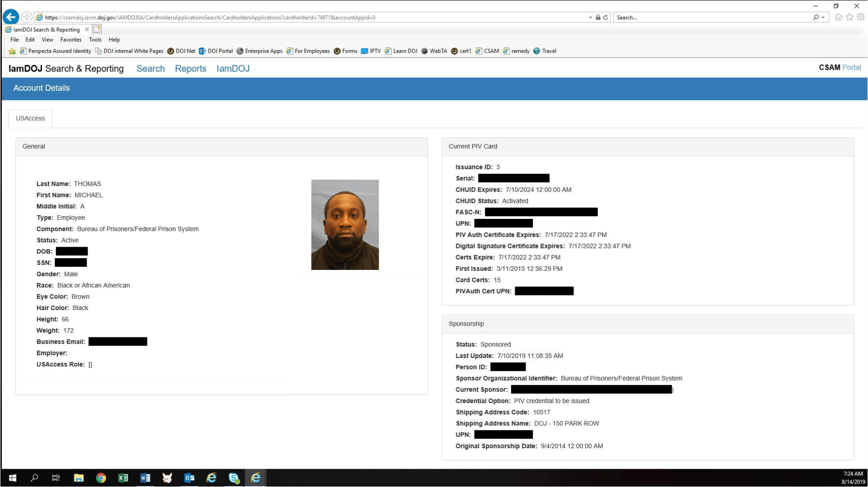
Task: Click the cardholder photo thumbnail
Action: coord(345,224)
